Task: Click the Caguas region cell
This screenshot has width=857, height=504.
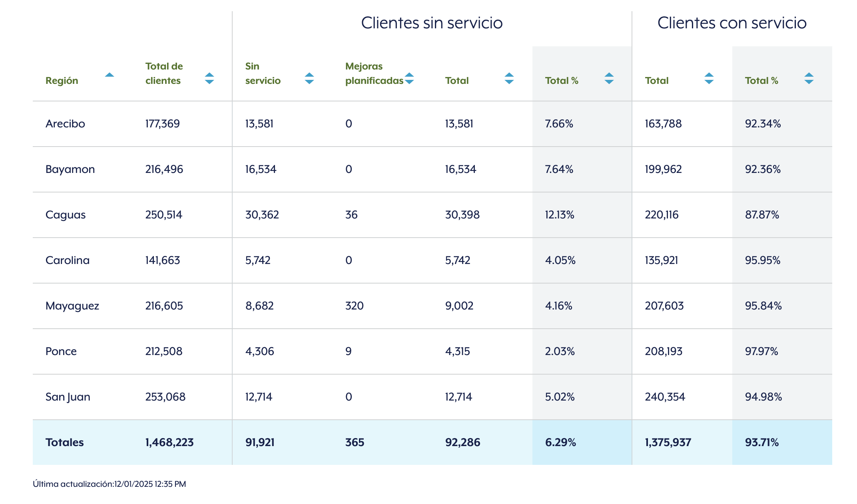Action: (x=66, y=215)
